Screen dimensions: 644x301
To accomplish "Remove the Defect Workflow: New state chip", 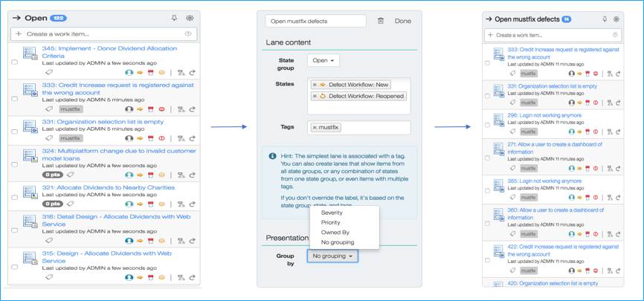I will click(315, 85).
